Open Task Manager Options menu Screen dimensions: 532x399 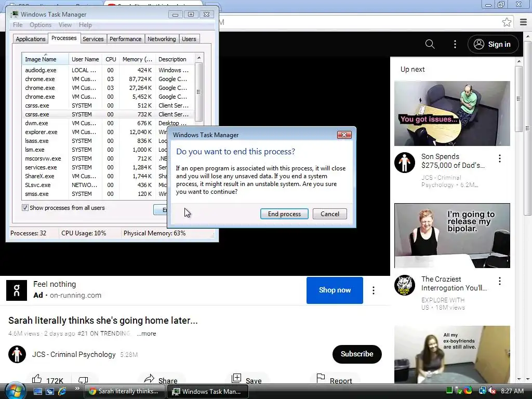click(x=41, y=25)
